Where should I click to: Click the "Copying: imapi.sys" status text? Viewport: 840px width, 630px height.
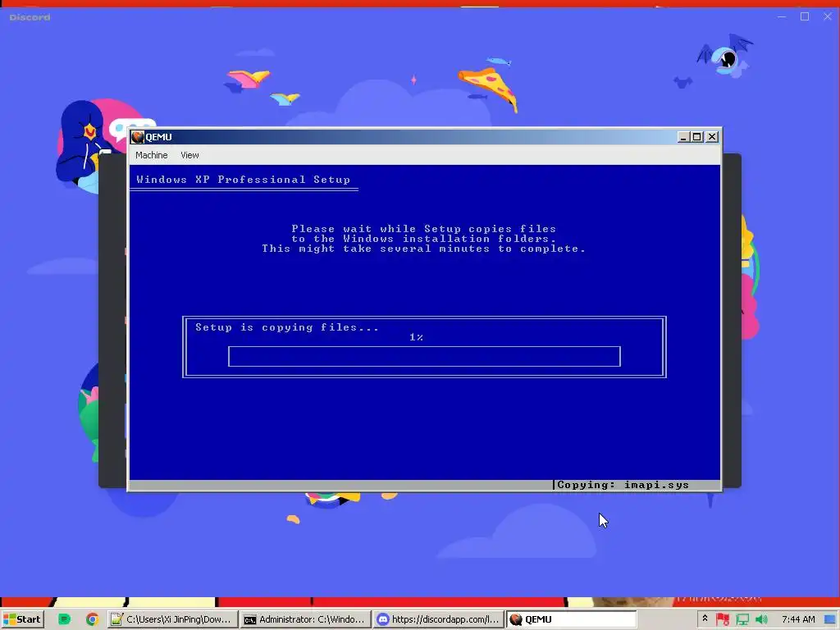tap(623, 485)
